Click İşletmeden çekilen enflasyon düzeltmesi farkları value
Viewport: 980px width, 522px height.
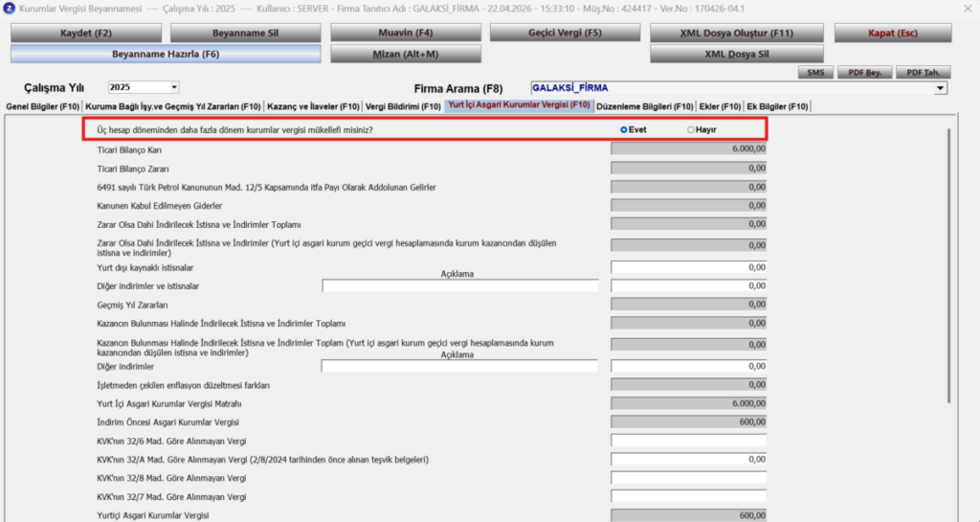click(689, 385)
